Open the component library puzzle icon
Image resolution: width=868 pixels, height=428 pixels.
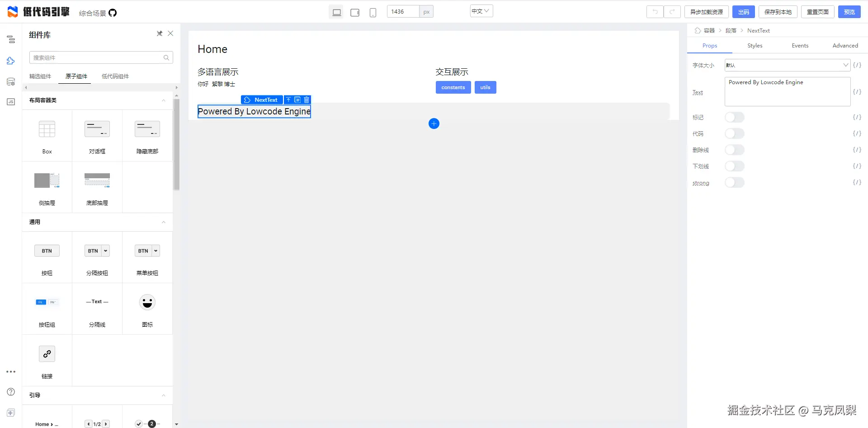click(11, 61)
